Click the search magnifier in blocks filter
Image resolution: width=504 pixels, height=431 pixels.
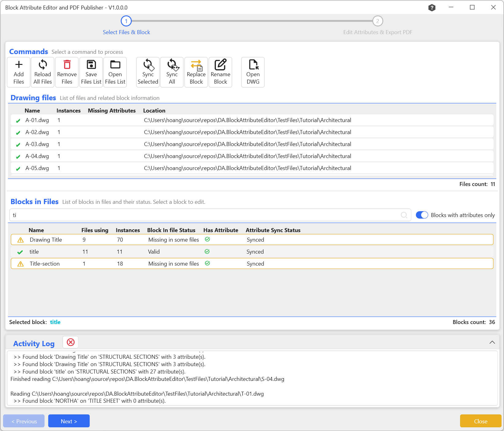404,215
